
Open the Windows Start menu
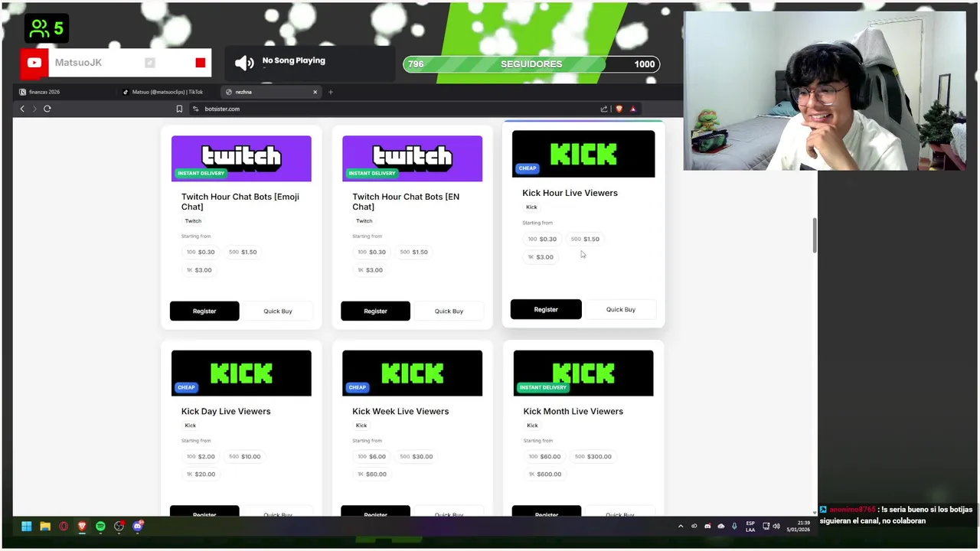coord(27,526)
